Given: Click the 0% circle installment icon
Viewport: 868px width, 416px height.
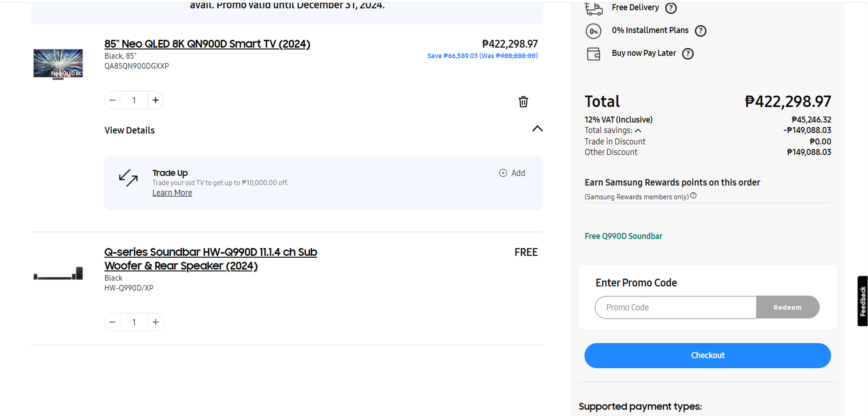Looking at the screenshot, I should (593, 31).
